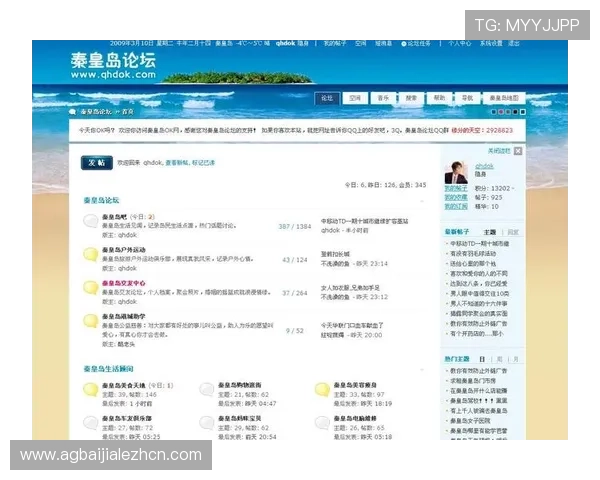Switch hot topics to 周 tab
Viewport: 600px width, 480px height.
[499, 359]
